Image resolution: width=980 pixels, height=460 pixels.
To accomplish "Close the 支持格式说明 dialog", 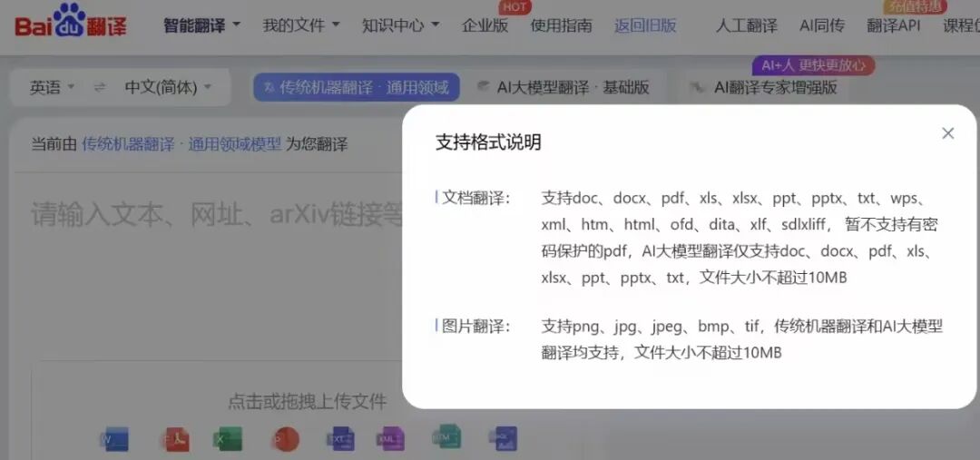I will [x=947, y=133].
